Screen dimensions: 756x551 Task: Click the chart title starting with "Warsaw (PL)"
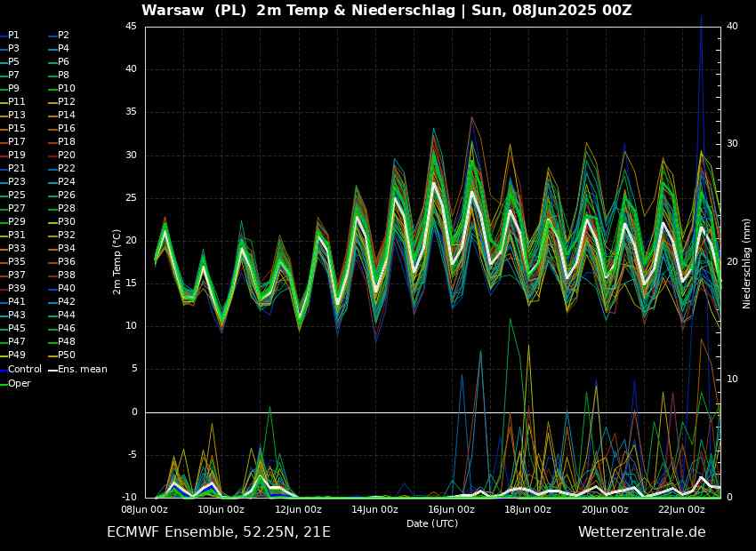click(x=387, y=11)
